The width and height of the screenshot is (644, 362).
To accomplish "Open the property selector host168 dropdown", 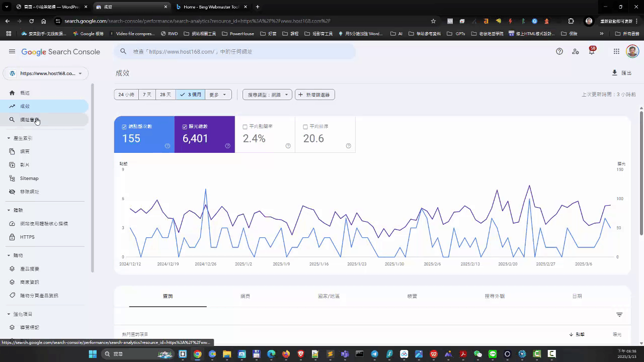I will 46,73.
